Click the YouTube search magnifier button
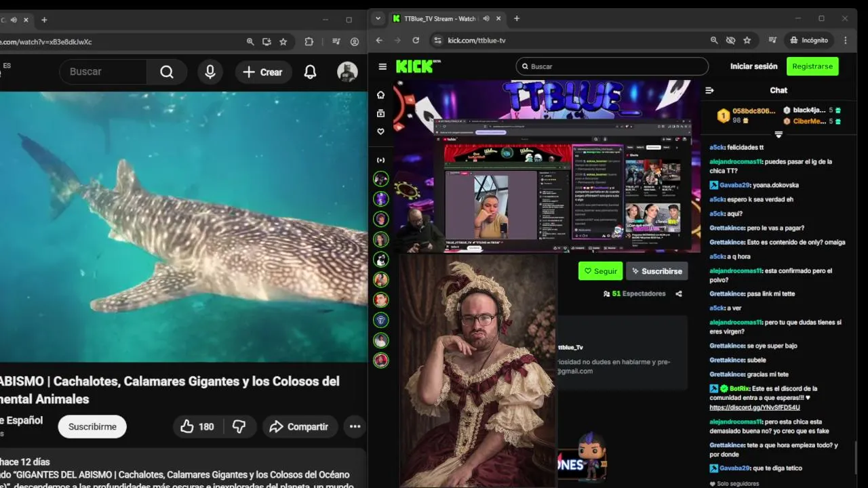This screenshot has height=488, width=868. [167, 72]
